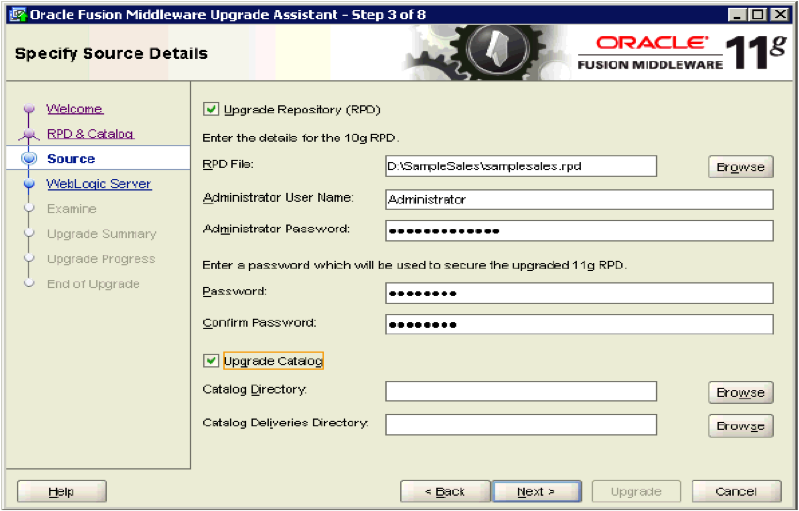Click the Source step bullet icon
This screenshot has height=511, width=799.
[x=29, y=158]
